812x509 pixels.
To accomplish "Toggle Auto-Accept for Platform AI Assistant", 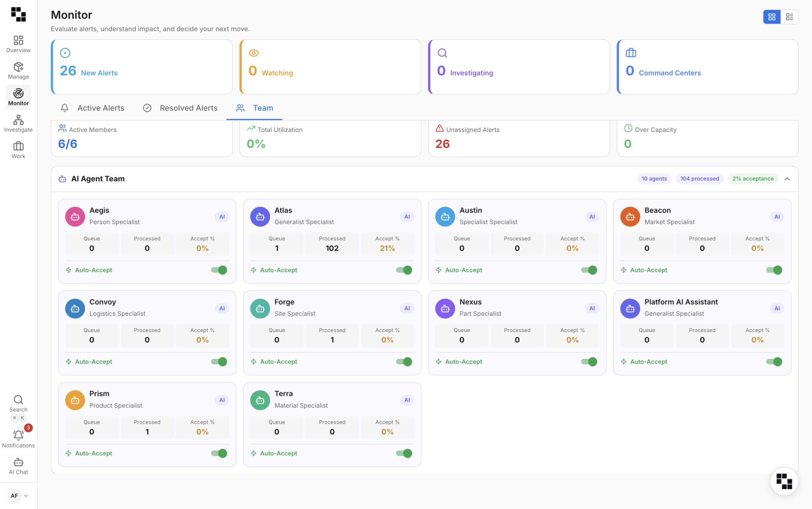I will [x=774, y=362].
